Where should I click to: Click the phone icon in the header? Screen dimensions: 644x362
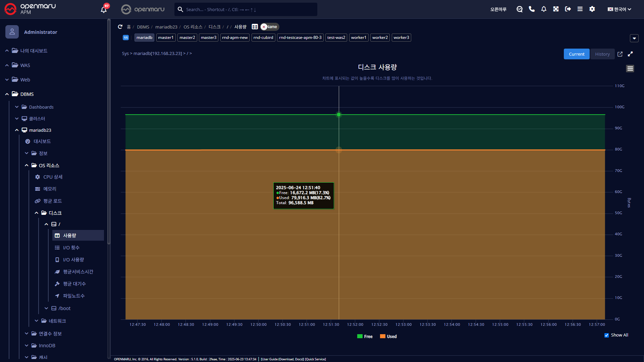[x=532, y=9]
